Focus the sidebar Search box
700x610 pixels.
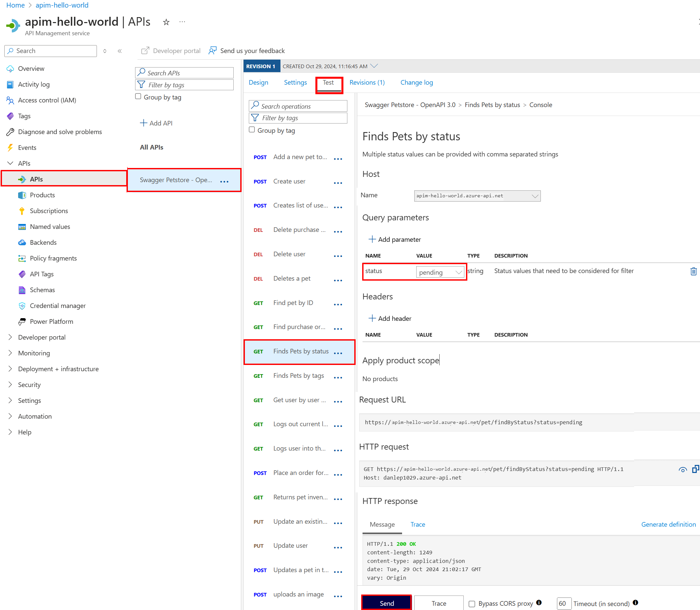pos(50,51)
